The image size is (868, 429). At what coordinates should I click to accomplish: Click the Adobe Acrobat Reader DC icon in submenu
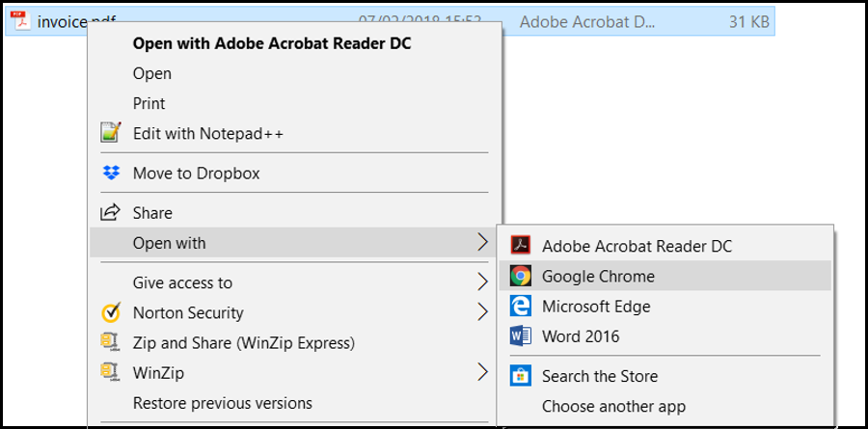(521, 246)
